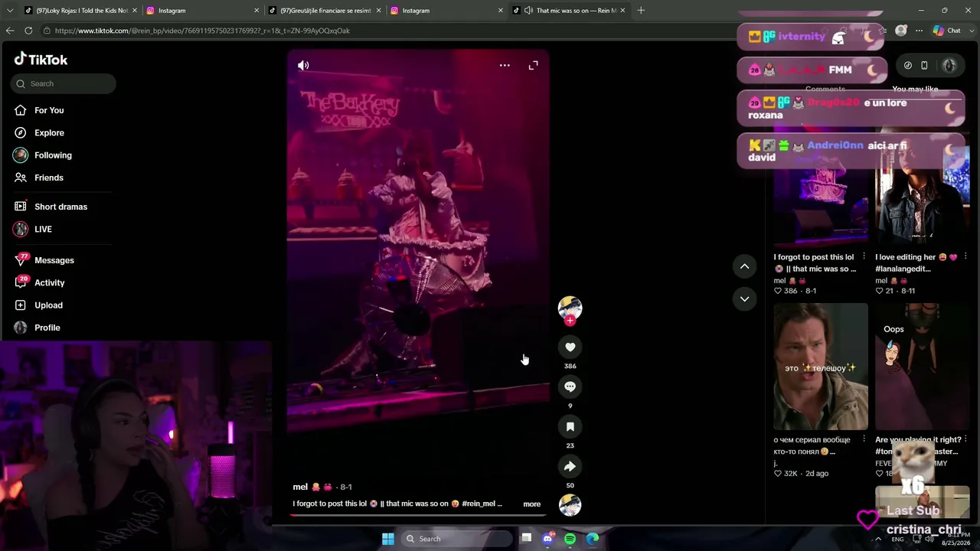Open a new browser tab
The height and width of the screenshot is (551, 980).
click(641, 11)
